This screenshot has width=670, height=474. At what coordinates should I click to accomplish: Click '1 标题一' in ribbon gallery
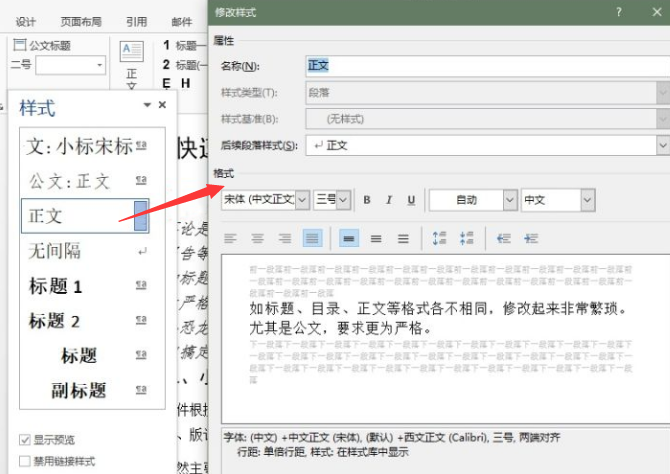pyautogui.click(x=185, y=45)
